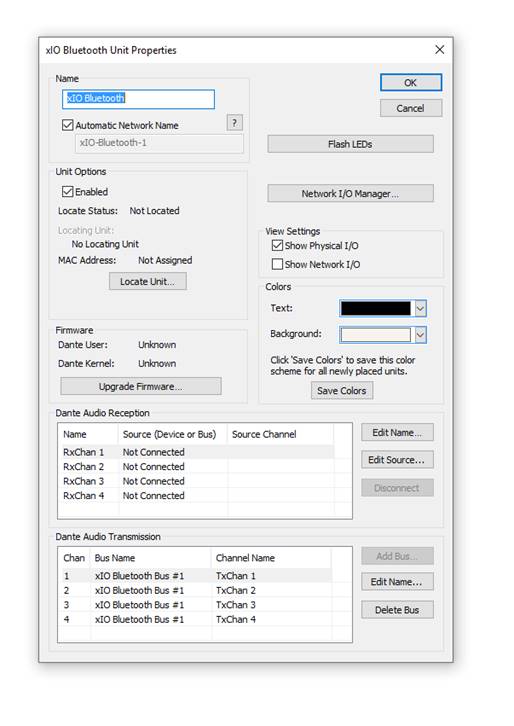Image resolution: width=514 pixels, height=726 pixels.
Task: Click the Cancel button
Action: click(x=411, y=108)
